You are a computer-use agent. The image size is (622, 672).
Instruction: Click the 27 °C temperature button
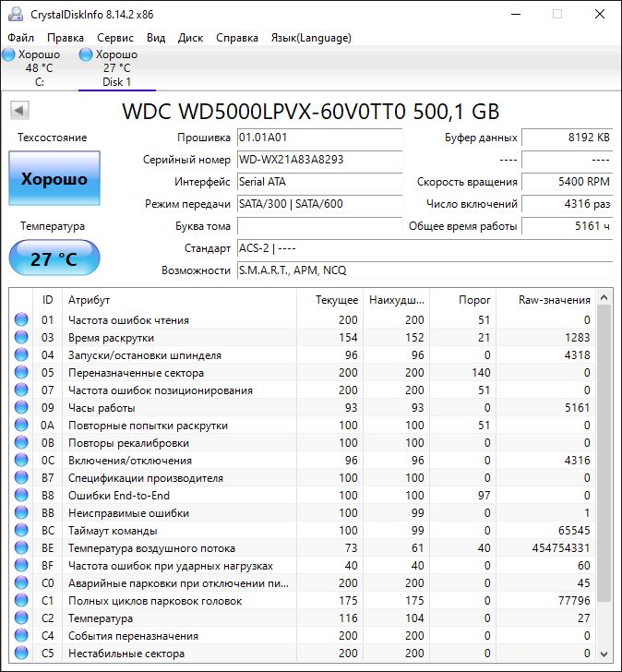54,258
